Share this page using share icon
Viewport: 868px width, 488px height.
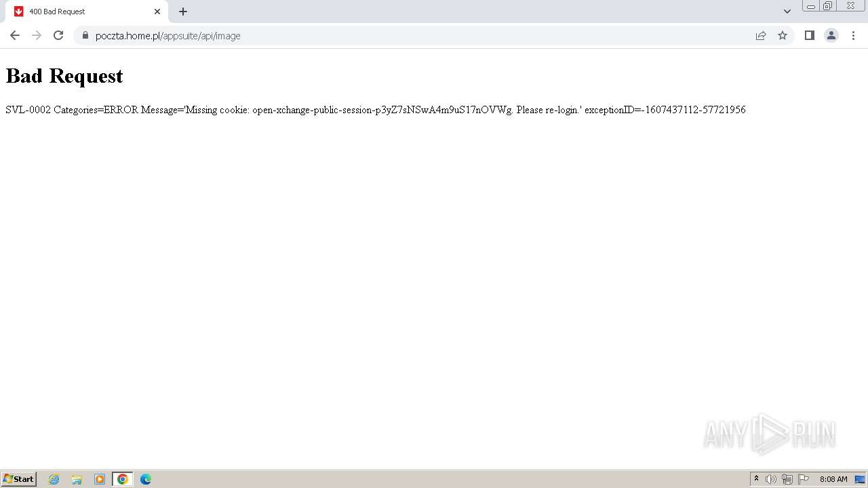pyautogui.click(x=761, y=35)
